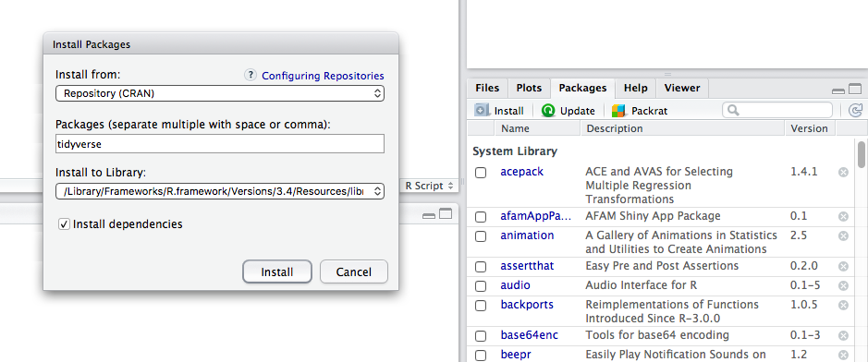The image size is (868, 362).
Task: Switch to the Files tab
Action: pyautogui.click(x=487, y=88)
